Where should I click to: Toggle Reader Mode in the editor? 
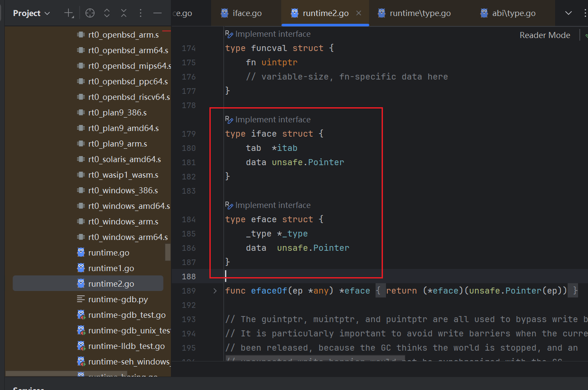point(545,35)
